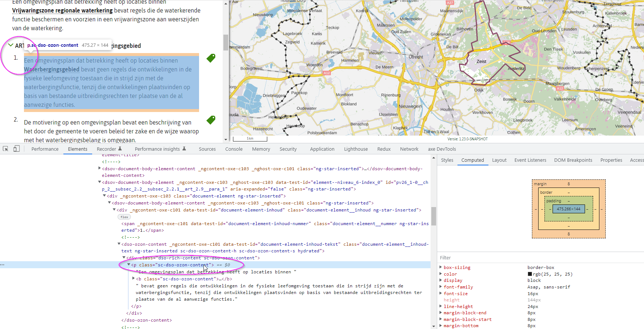Click the flex badge in the DOM tree
Screen dimensions: 644x329
124,217
